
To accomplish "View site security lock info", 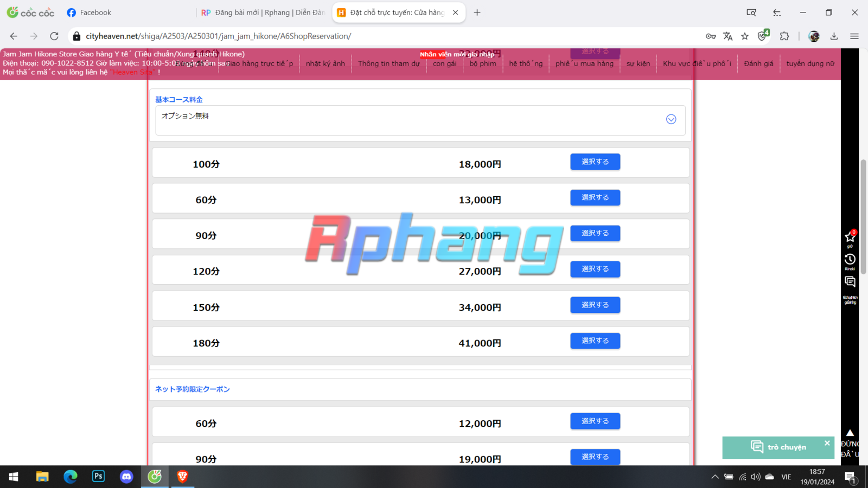I will coord(76,36).
